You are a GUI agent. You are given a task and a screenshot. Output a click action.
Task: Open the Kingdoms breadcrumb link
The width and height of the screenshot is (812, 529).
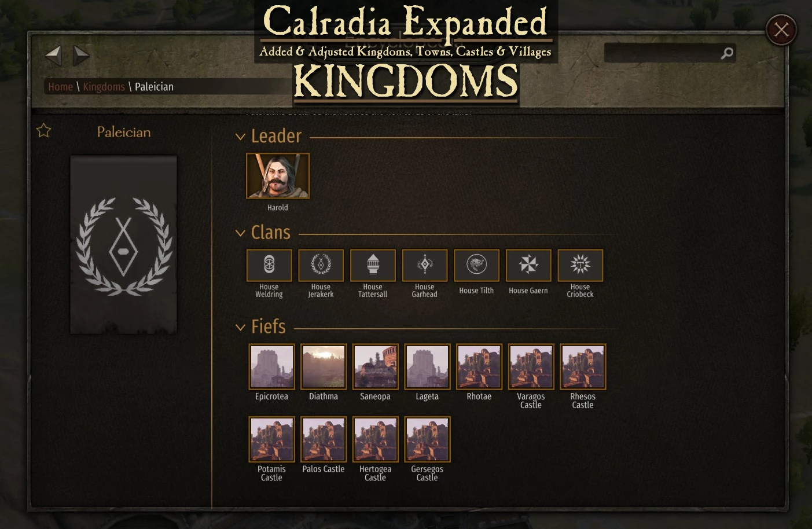[x=104, y=87]
